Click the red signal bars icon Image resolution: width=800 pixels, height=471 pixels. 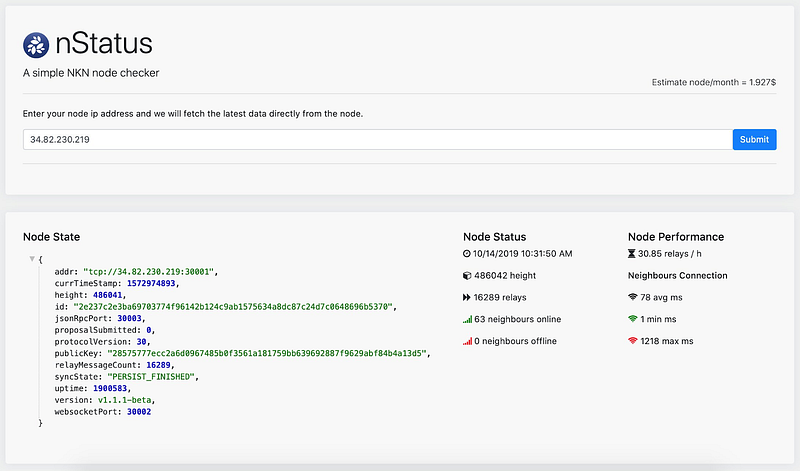(x=467, y=341)
